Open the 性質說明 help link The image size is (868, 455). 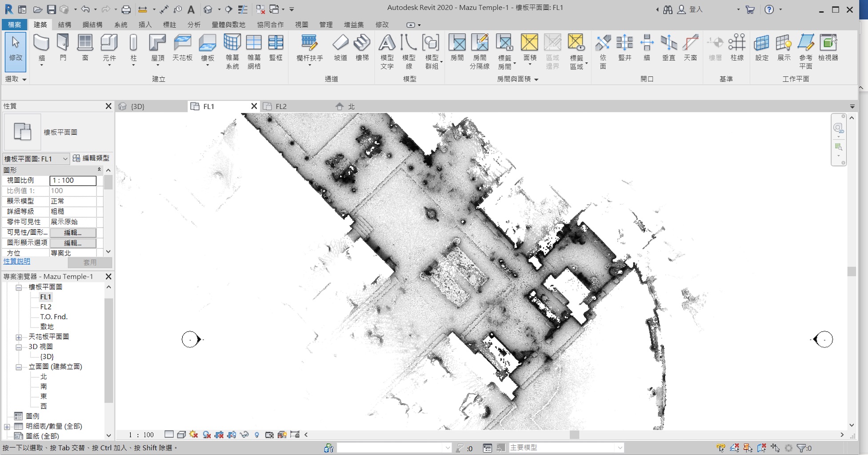point(17,261)
